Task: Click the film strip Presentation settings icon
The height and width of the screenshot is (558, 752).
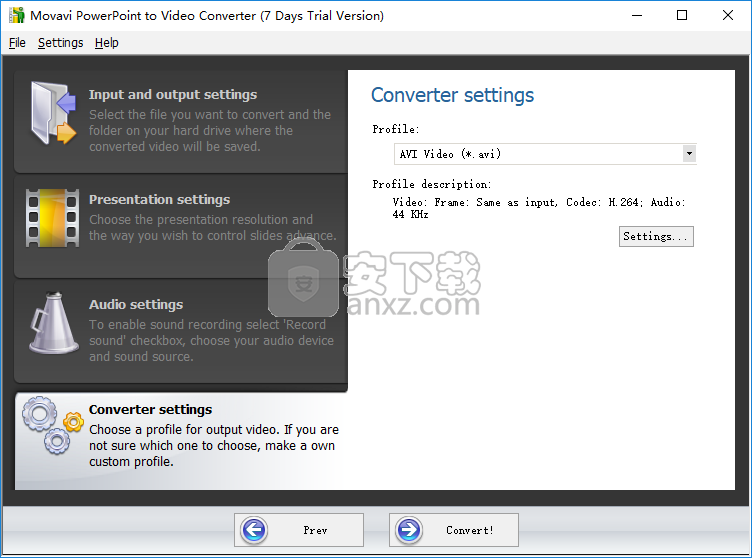Action: coord(53,218)
